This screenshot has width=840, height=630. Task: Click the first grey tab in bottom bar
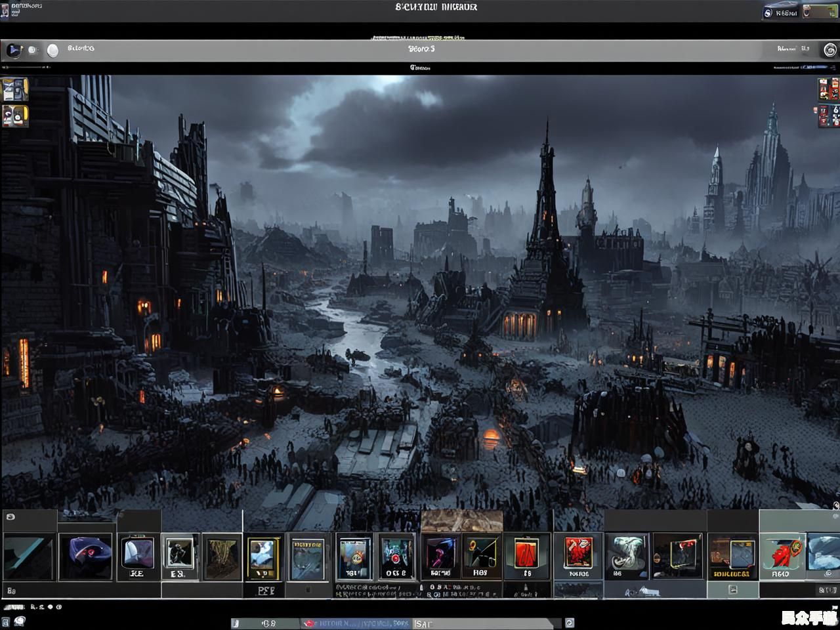[x=266, y=623]
